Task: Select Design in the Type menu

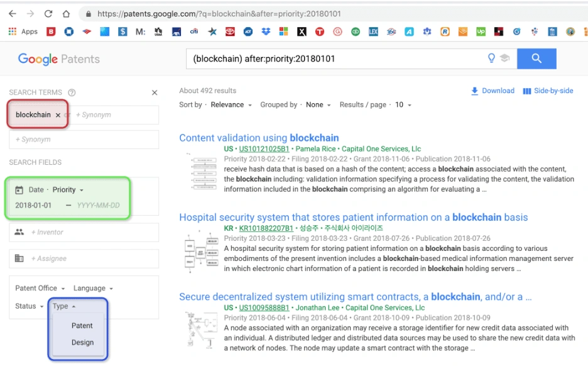Action: (x=82, y=342)
